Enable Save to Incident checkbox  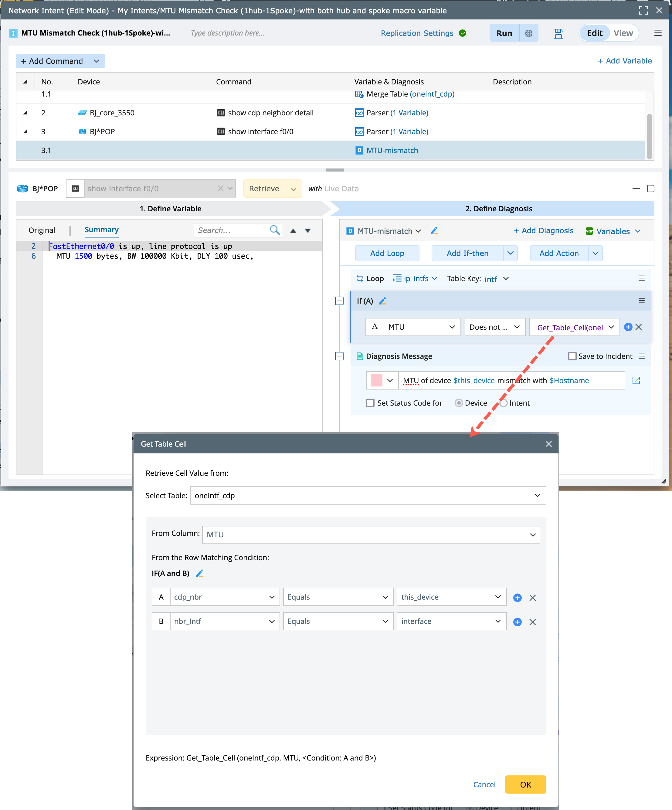(x=572, y=356)
